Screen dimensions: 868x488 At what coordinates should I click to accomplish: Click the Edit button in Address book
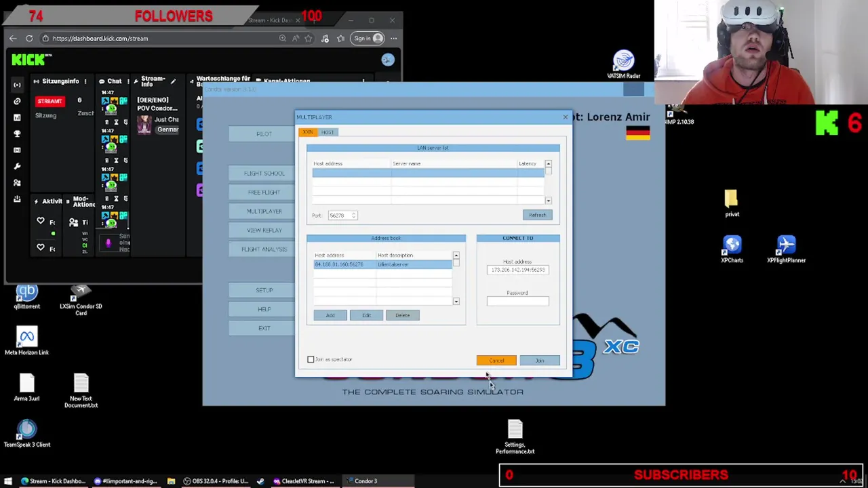[x=366, y=315]
